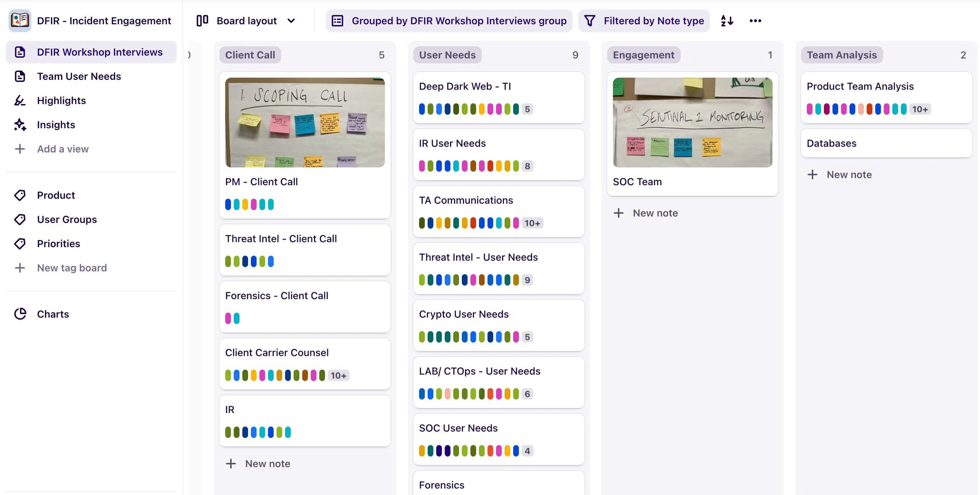Open the Filtered by Note type filter
Screen dimensions: 980x495
tap(644, 21)
